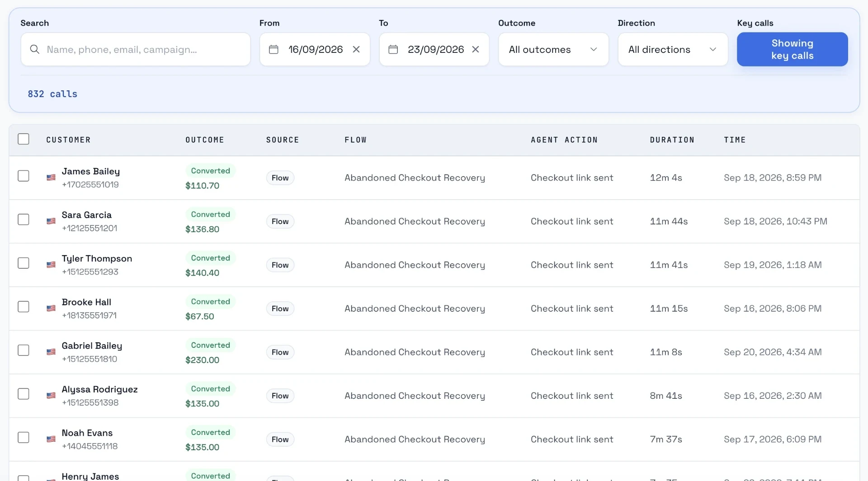Click the US flag beside Brooke Hall
Screen dimensions: 868x481
pos(51,308)
